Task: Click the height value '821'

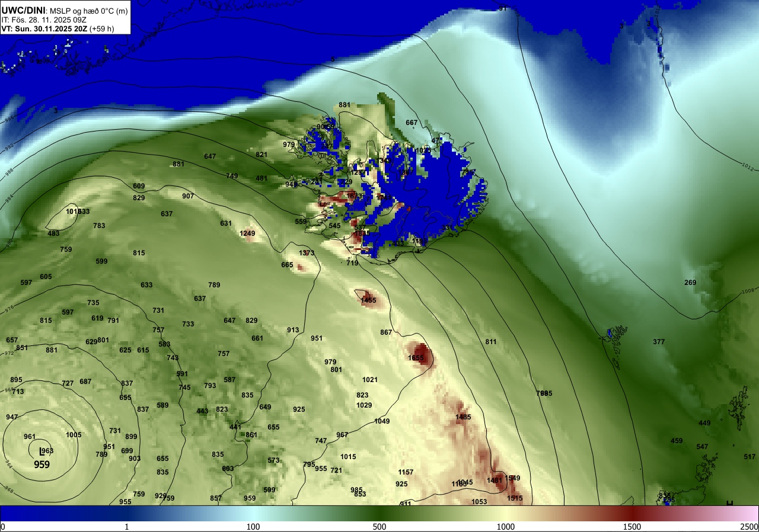Action: coord(261,155)
